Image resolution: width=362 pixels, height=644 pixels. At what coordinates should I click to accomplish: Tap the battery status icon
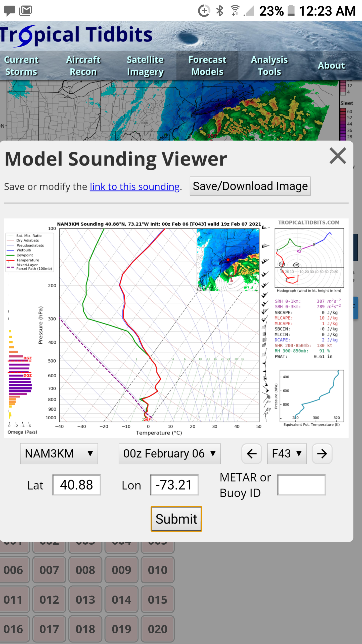click(291, 11)
